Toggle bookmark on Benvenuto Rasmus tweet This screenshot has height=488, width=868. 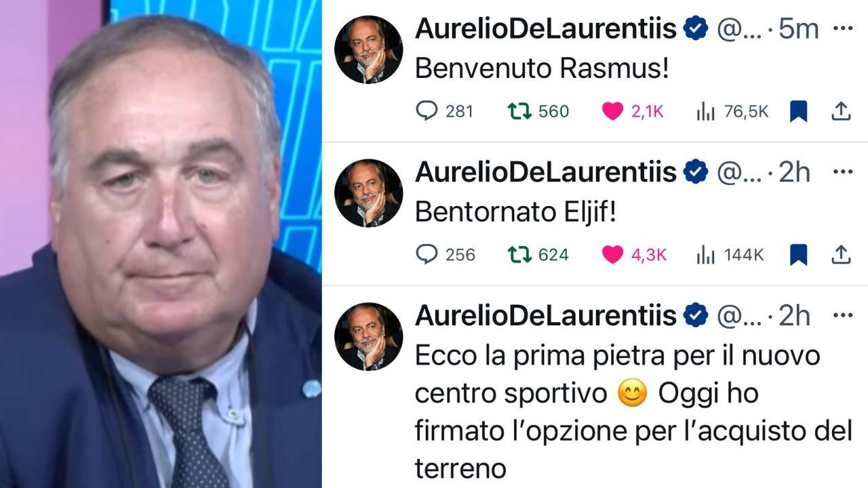click(798, 111)
